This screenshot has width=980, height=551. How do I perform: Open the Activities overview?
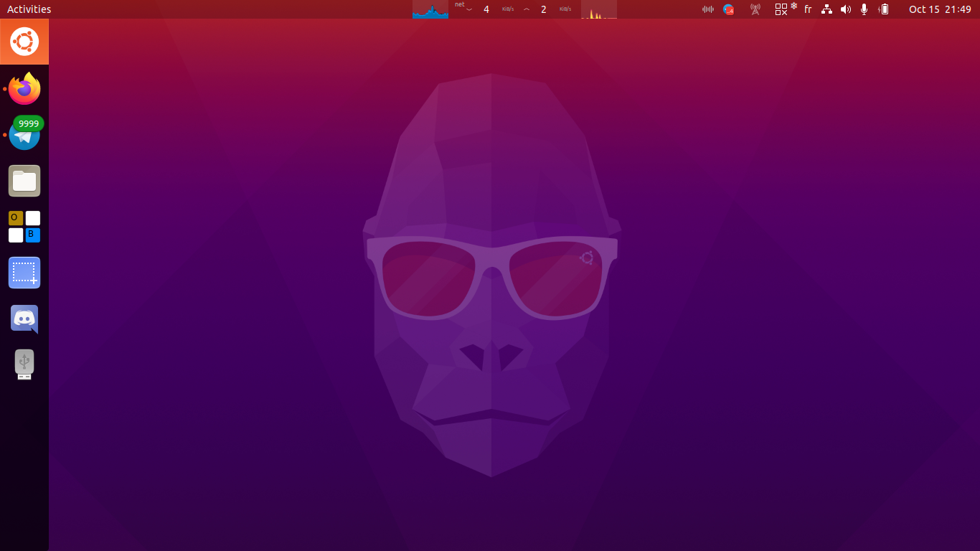coord(29,9)
